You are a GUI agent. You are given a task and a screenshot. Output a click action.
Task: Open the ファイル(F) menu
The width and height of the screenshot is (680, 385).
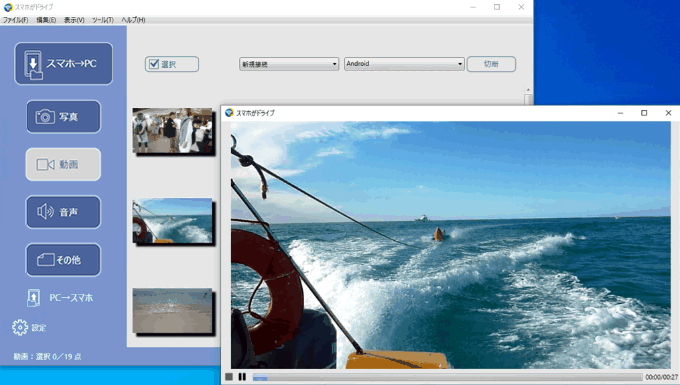coord(16,20)
